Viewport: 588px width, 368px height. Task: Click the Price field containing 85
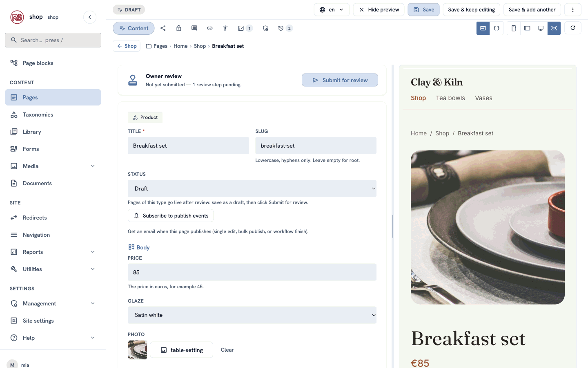click(x=252, y=272)
